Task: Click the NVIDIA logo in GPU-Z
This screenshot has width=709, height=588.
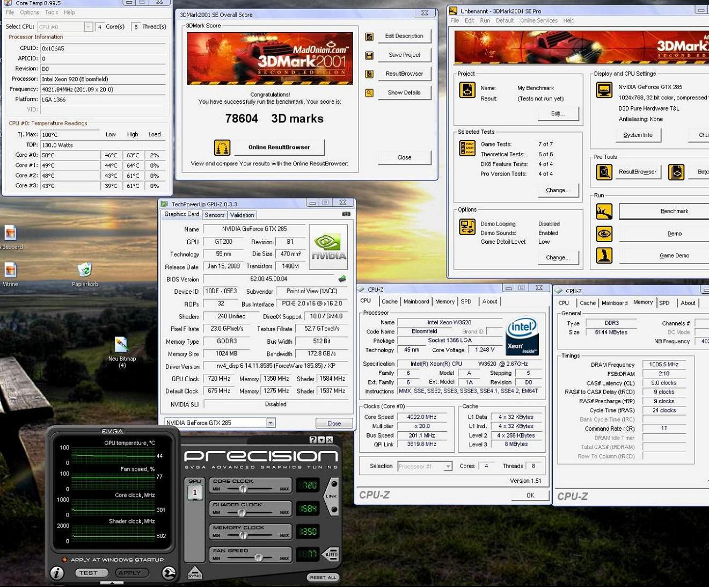Action: (328, 246)
